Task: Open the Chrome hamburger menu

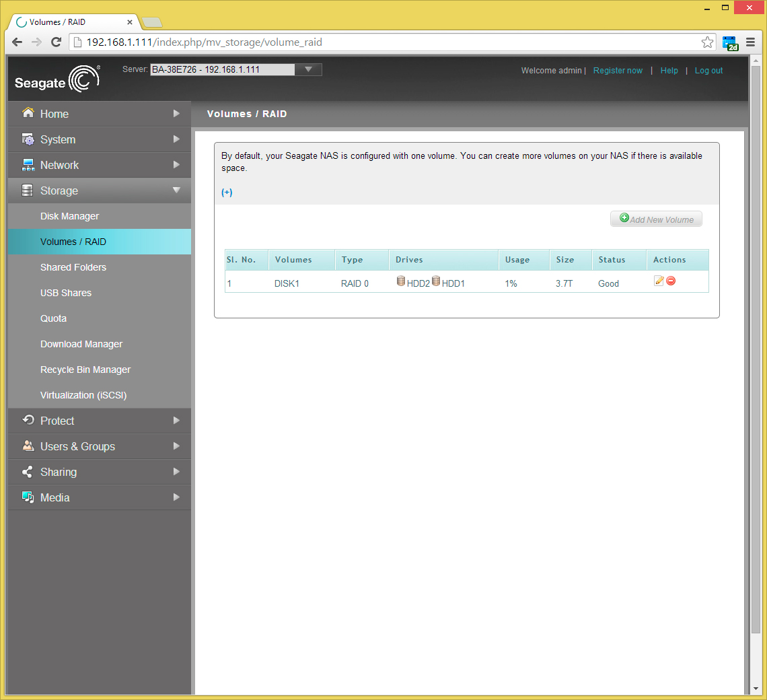Action: (x=750, y=42)
